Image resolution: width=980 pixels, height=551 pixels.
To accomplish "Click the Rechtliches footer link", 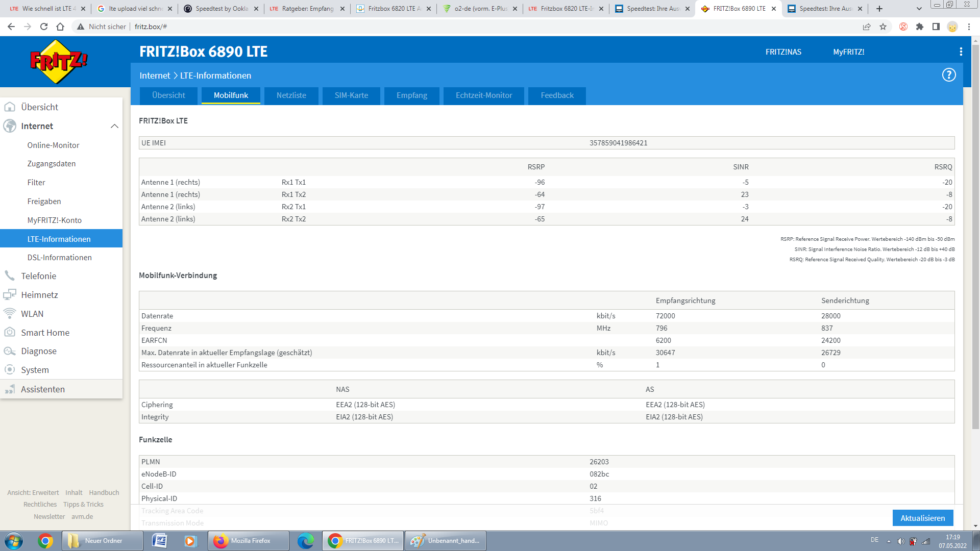I will click(x=40, y=504).
